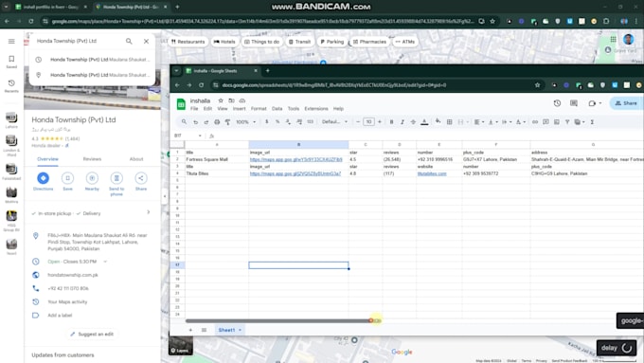Star the inshalla spreadsheet
The width and height of the screenshot is (644, 363).
point(221,100)
